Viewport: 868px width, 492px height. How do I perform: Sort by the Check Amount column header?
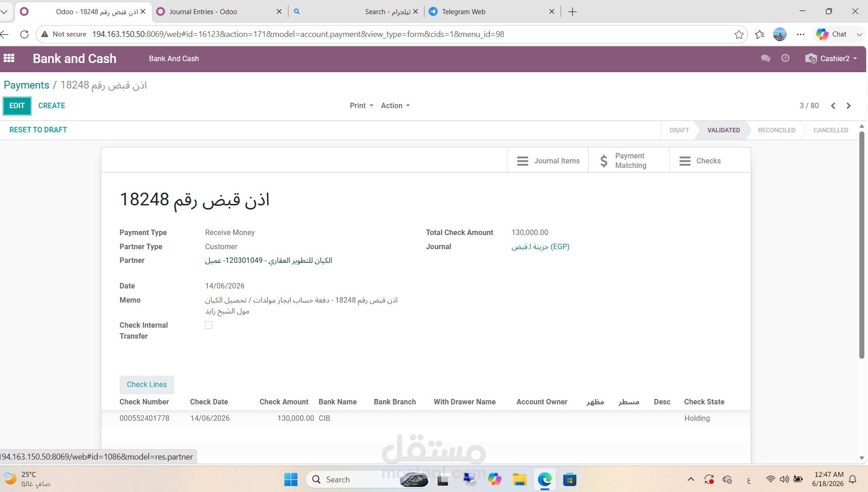point(284,402)
